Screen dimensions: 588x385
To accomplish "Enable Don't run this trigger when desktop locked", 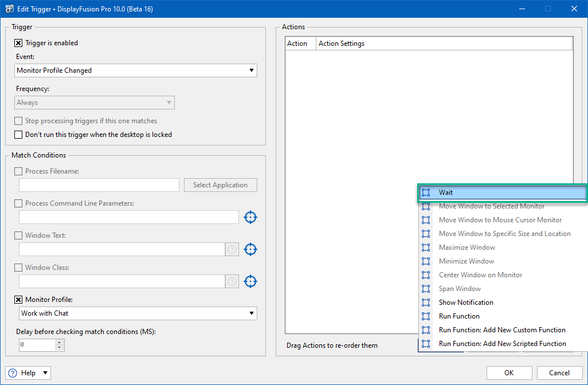I will tap(18, 135).
